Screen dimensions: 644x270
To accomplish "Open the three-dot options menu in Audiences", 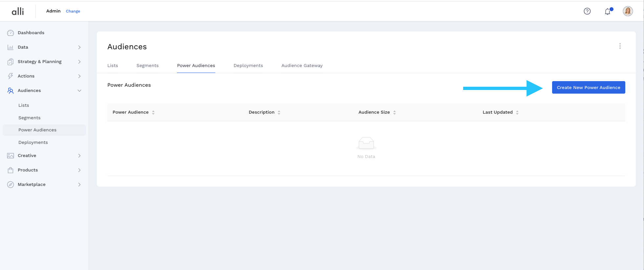I will [620, 46].
